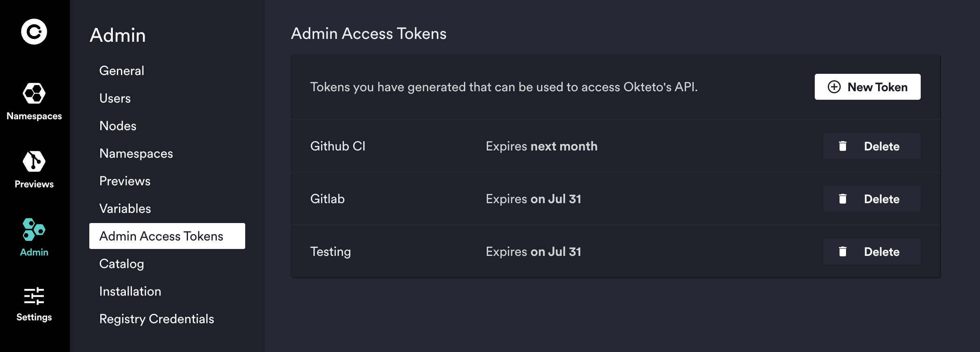Click the trash icon next to Github CI

[842, 146]
